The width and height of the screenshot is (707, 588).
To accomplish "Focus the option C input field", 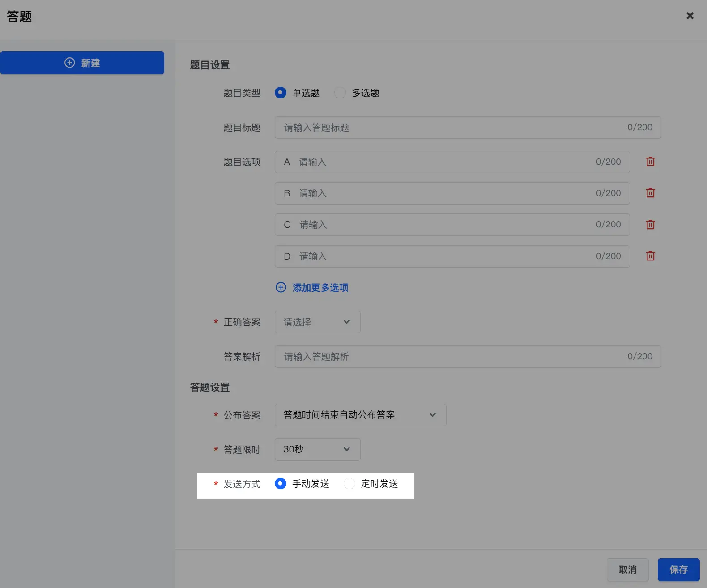I will tap(452, 225).
